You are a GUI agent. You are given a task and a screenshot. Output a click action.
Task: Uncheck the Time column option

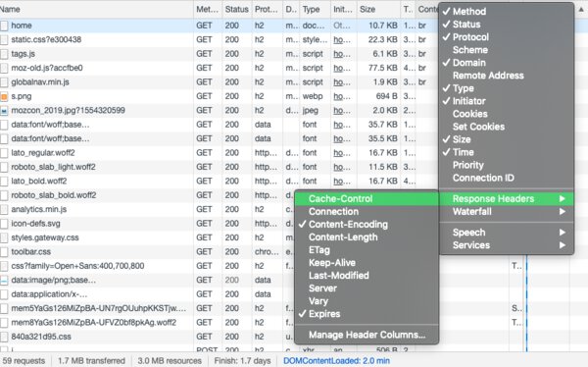507,152
